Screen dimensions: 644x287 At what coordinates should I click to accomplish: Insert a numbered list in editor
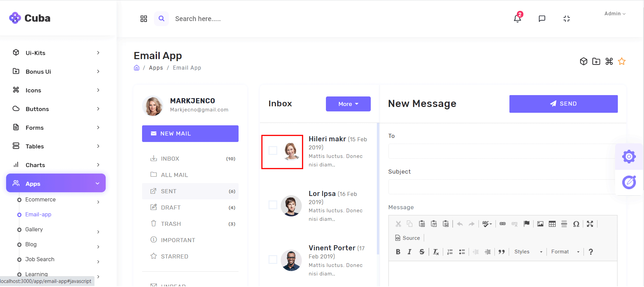(x=450, y=252)
